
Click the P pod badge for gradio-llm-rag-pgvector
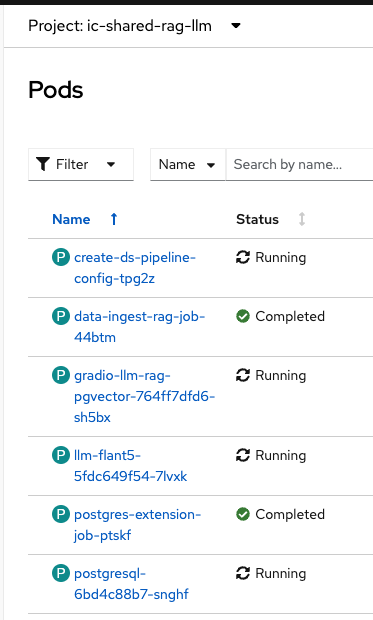61,375
